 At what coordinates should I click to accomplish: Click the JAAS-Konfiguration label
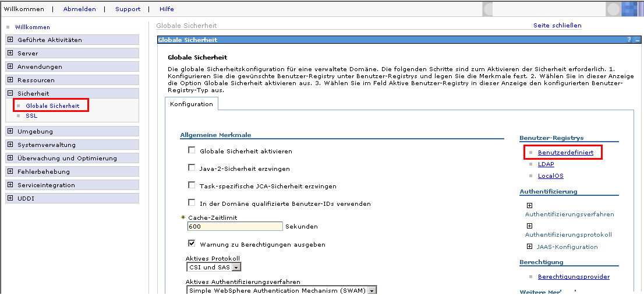coord(567,247)
